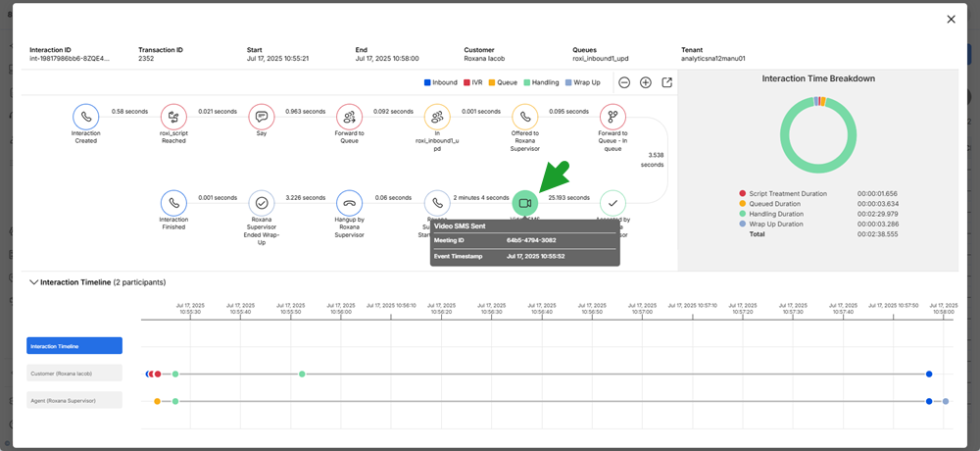Image resolution: width=980 pixels, height=451 pixels.
Task: Select Agent (Roxana Supervisor) timeline row
Action: 74,400
